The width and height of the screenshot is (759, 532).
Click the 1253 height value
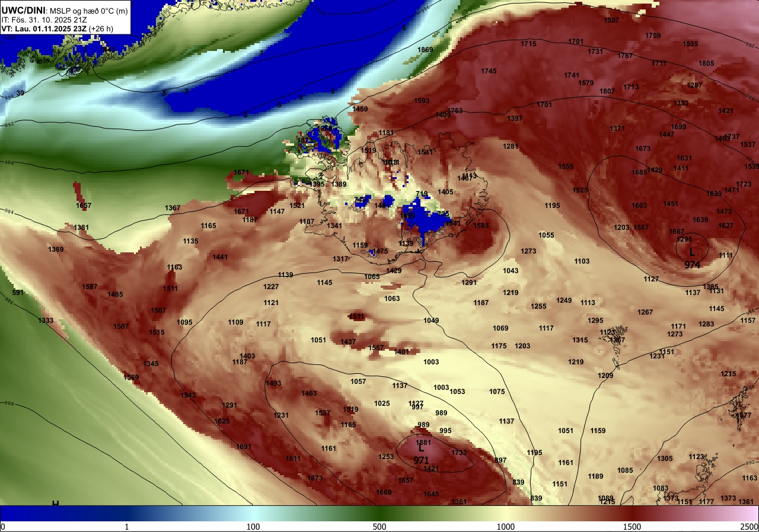coord(386,457)
